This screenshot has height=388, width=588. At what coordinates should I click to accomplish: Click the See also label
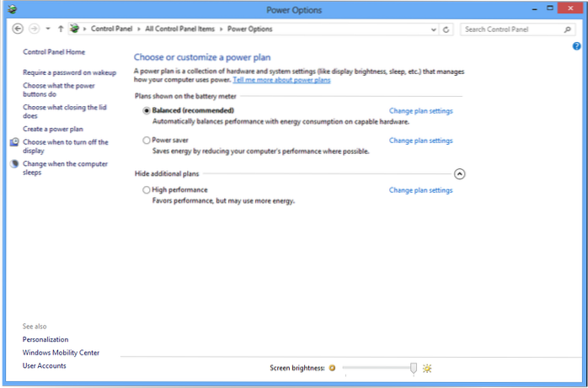tap(35, 327)
